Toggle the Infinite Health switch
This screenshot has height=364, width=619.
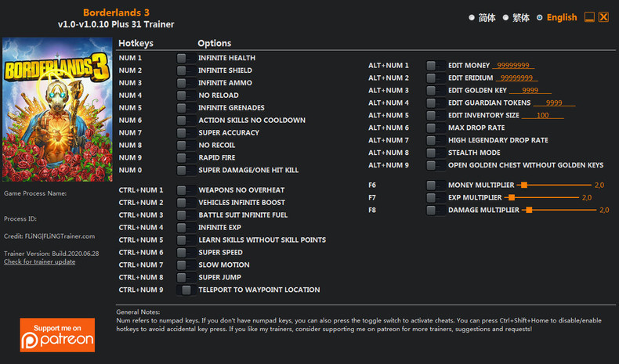tap(186, 58)
